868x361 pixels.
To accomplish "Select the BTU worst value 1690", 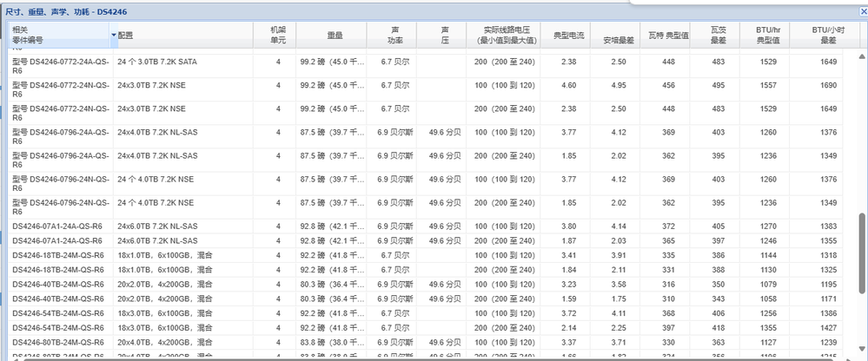I will click(x=827, y=86).
